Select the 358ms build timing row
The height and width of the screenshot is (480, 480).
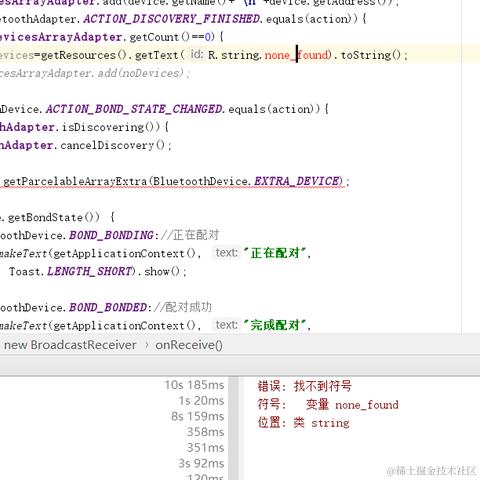(x=205, y=432)
